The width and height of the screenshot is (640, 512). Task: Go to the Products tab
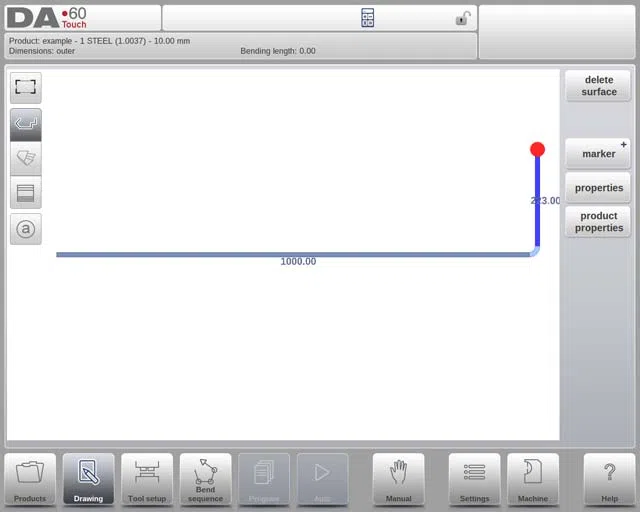[30, 479]
